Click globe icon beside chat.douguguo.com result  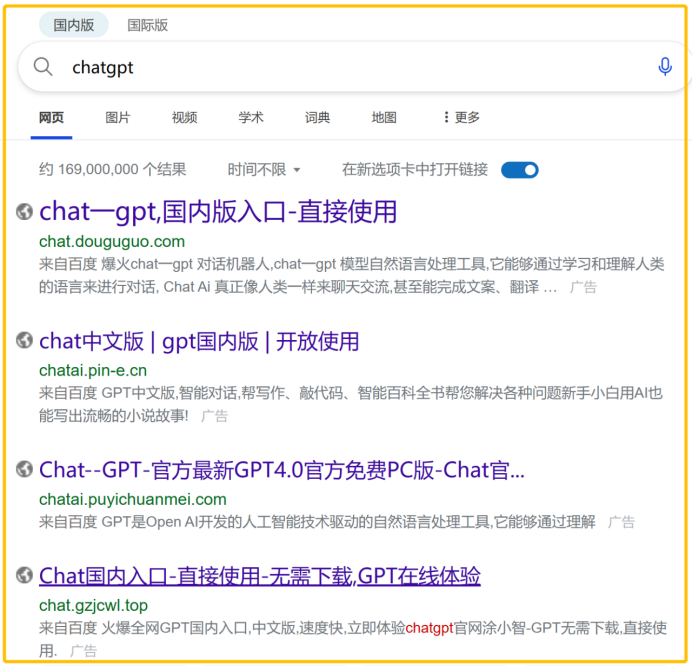pyautogui.click(x=24, y=212)
